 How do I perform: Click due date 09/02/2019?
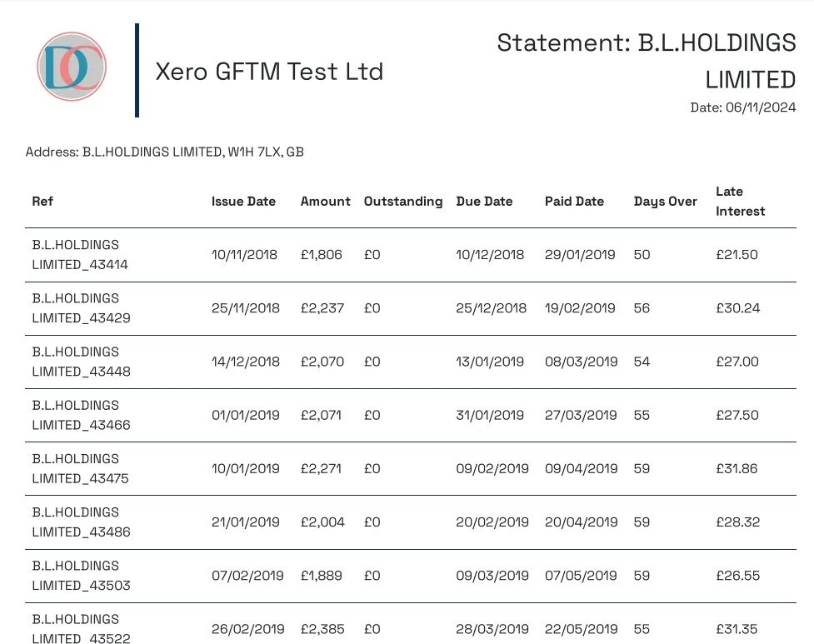(492, 468)
